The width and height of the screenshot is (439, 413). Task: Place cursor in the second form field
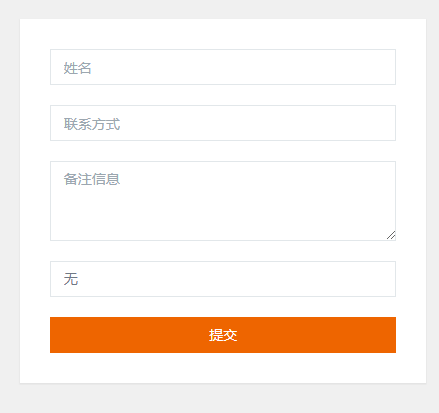[x=223, y=123]
